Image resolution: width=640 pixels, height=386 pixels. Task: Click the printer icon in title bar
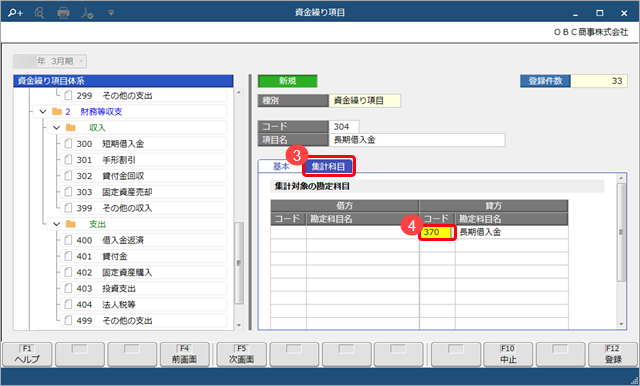click(x=63, y=13)
